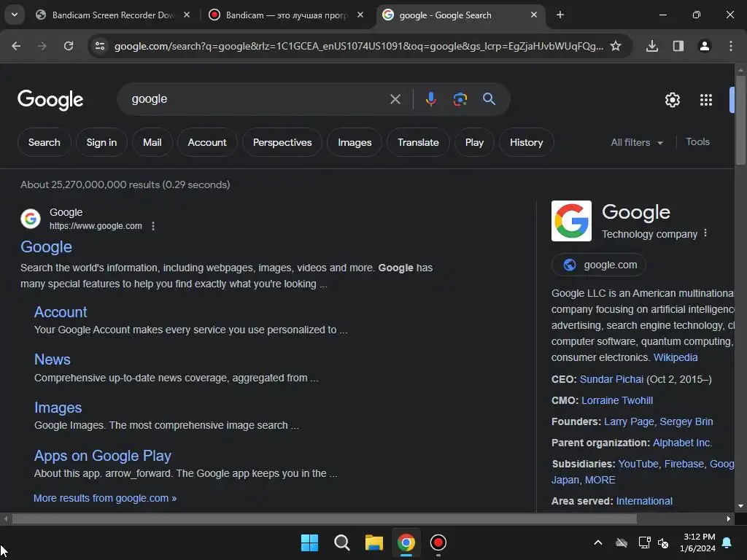This screenshot has width=747, height=560.
Task: Click the address bar URL
Action: (x=358, y=46)
